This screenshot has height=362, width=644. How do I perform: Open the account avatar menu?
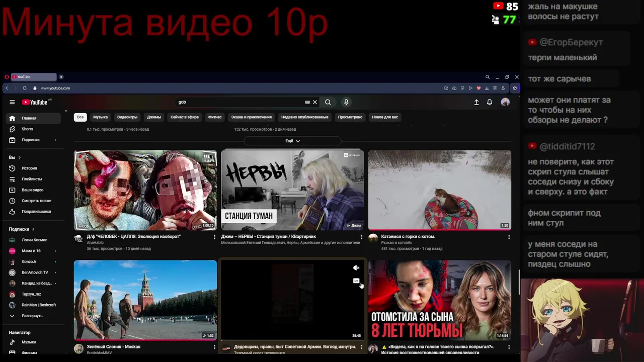pyautogui.click(x=505, y=102)
